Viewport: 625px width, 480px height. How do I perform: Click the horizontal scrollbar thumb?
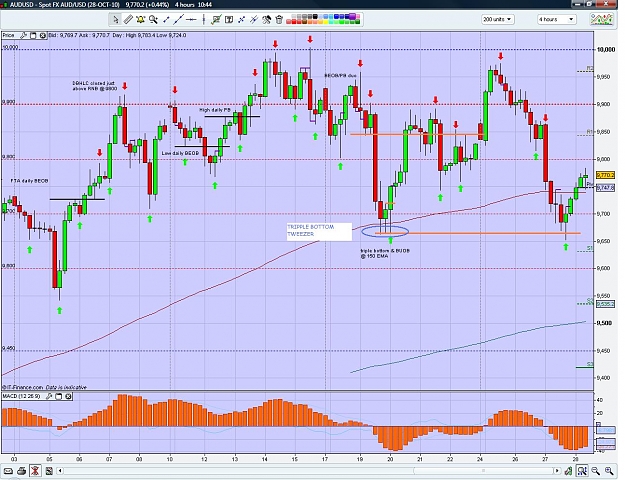coord(483,471)
